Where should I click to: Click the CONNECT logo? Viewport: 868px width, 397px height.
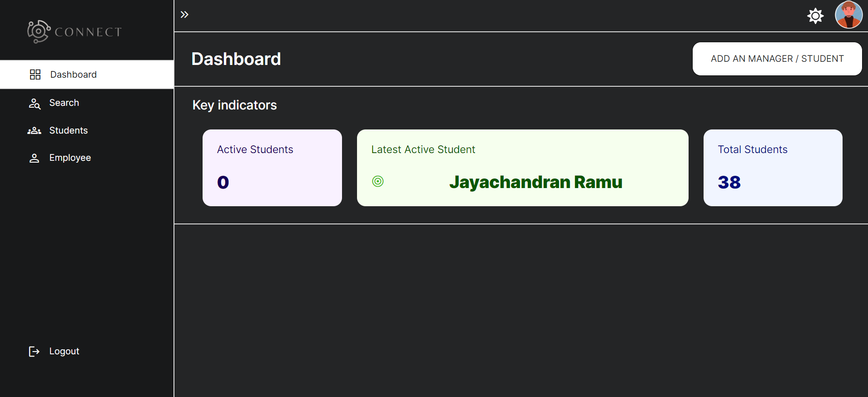point(74,31)
